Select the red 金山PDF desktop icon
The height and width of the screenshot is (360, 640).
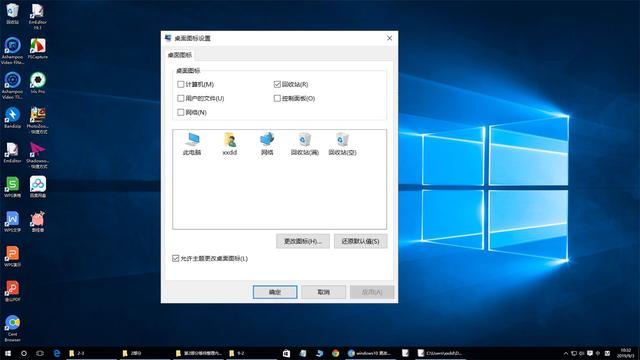pyautogui.click(x=12, y=291)
